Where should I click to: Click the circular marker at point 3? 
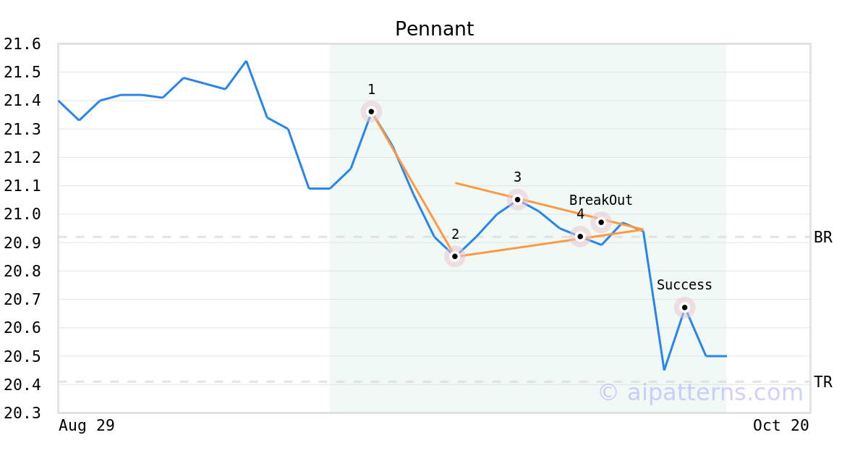click(517, 199)
